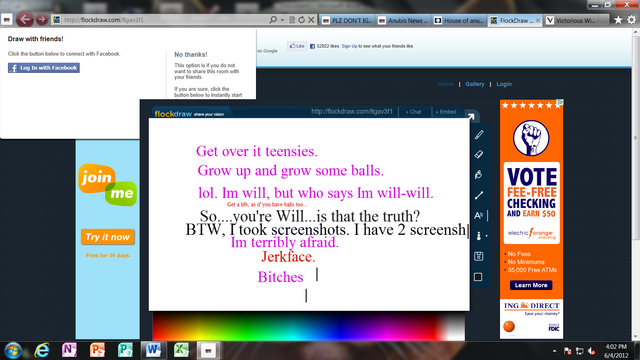Click Log In with Facebook button

(x=44, y=68)
